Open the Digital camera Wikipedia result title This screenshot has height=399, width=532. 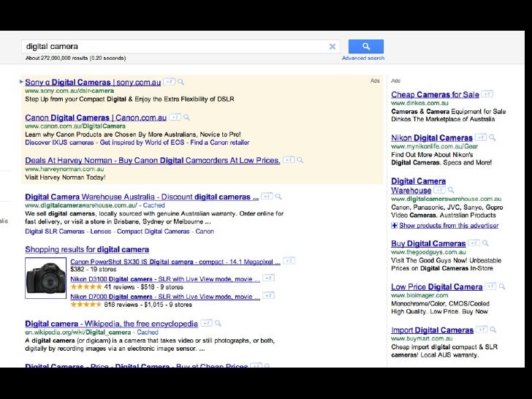[x=111, y=324]
